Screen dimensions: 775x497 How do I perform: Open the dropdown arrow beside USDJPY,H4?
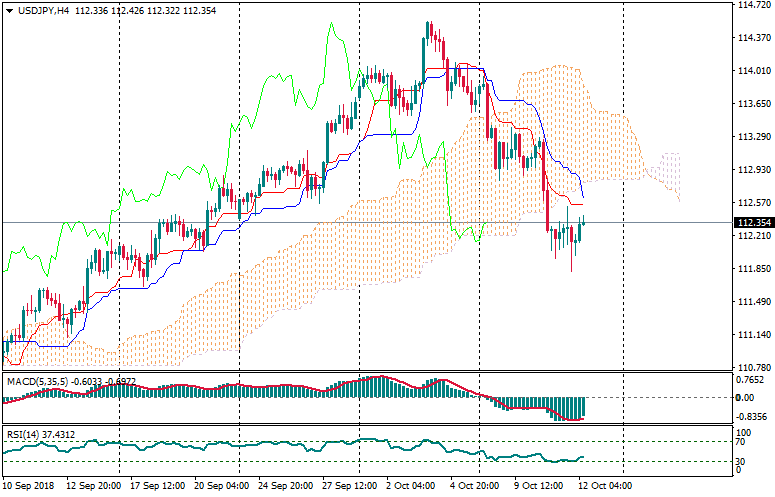click(8, 11)
